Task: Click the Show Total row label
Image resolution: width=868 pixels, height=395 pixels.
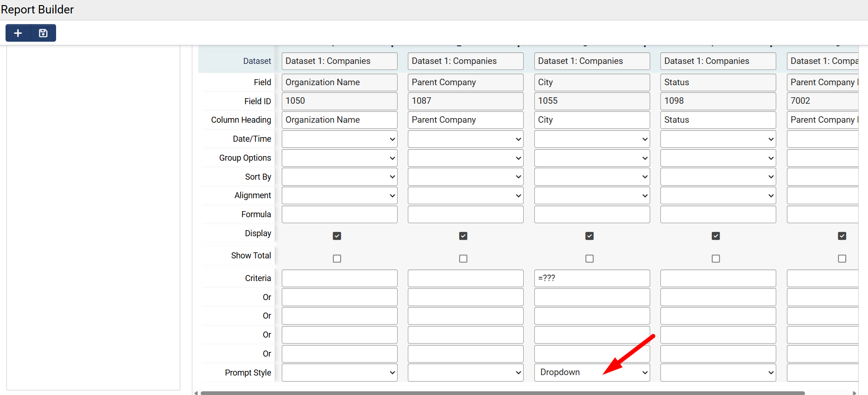Action: [251, 256]
